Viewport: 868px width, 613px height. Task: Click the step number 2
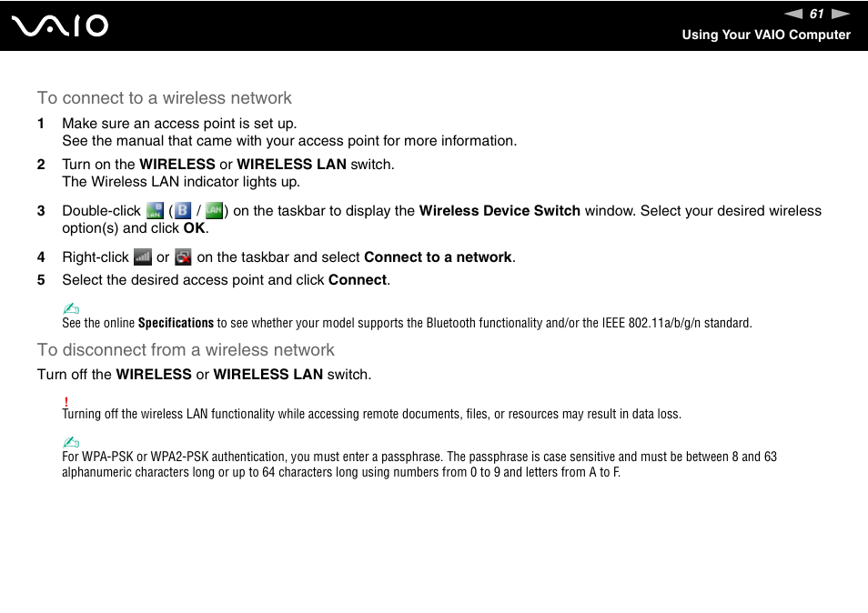pyautogui.click(x=41, y=165)
